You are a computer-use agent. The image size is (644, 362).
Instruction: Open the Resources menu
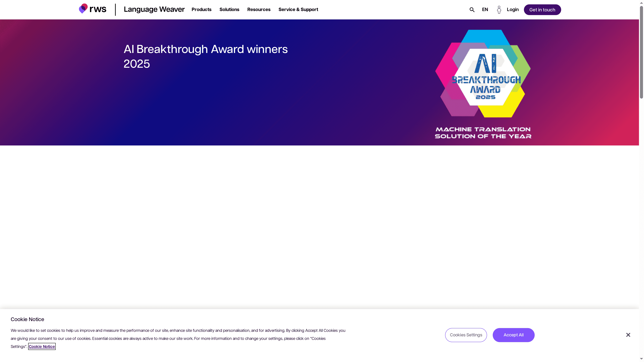point(259,10)
